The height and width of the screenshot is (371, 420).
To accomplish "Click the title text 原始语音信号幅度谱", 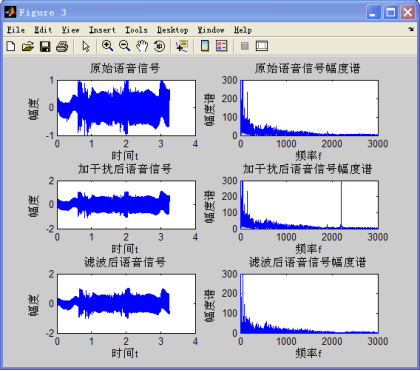I will point(308,68).
